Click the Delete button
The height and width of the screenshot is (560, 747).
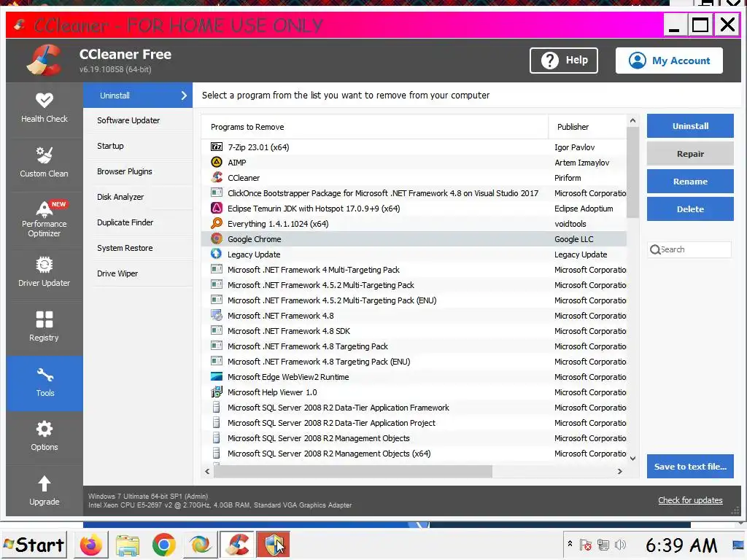coord(690,209)
